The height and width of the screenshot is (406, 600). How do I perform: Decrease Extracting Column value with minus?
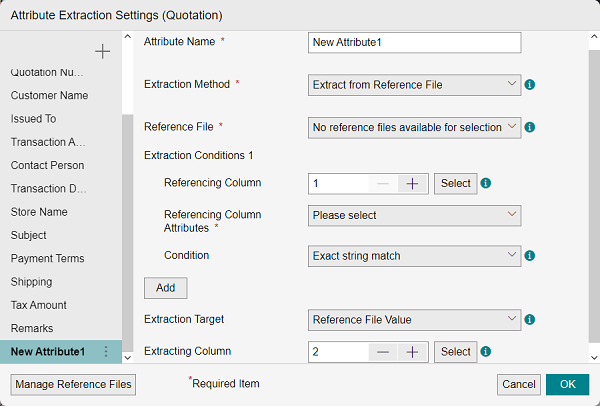[383, 352]
